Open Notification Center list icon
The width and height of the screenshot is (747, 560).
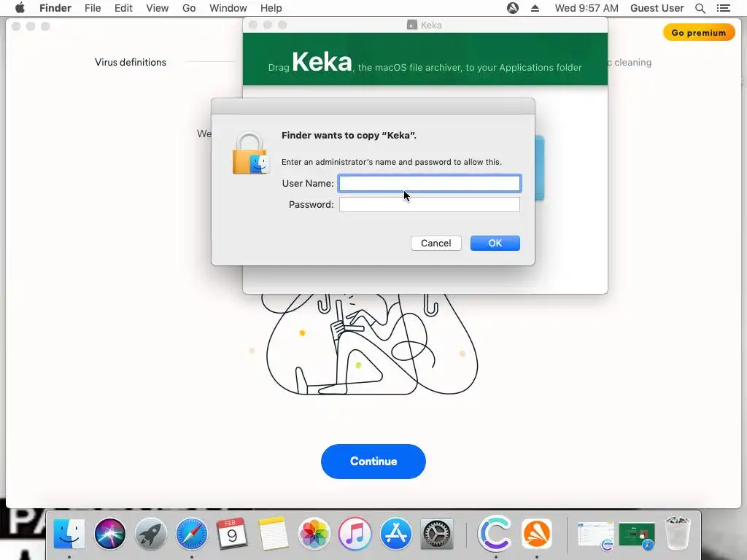(723, 8)
